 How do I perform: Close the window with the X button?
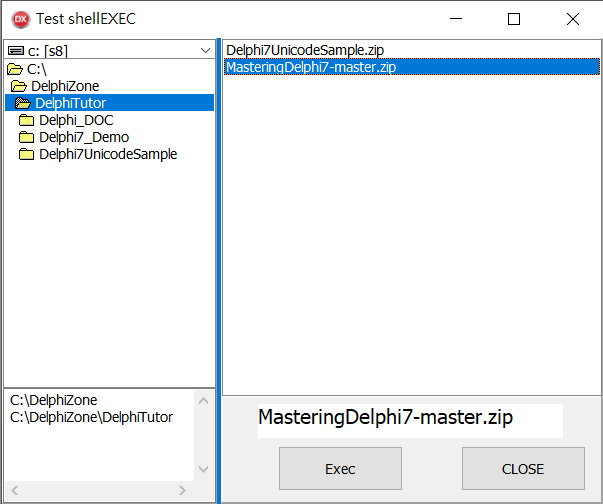pyautogui.click(x=573, y=19)
